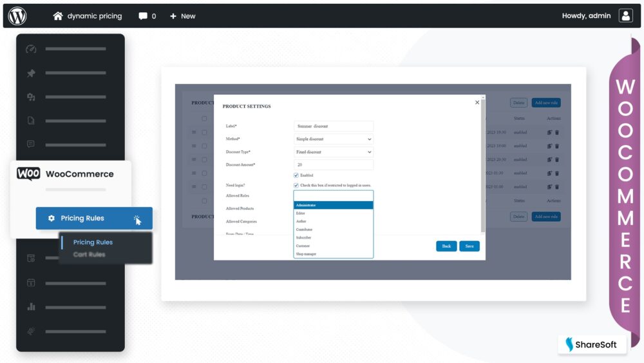Click the drag handle of the 19:00 row
The width and height of the screenshot is (644, 363).
[194, 146]
